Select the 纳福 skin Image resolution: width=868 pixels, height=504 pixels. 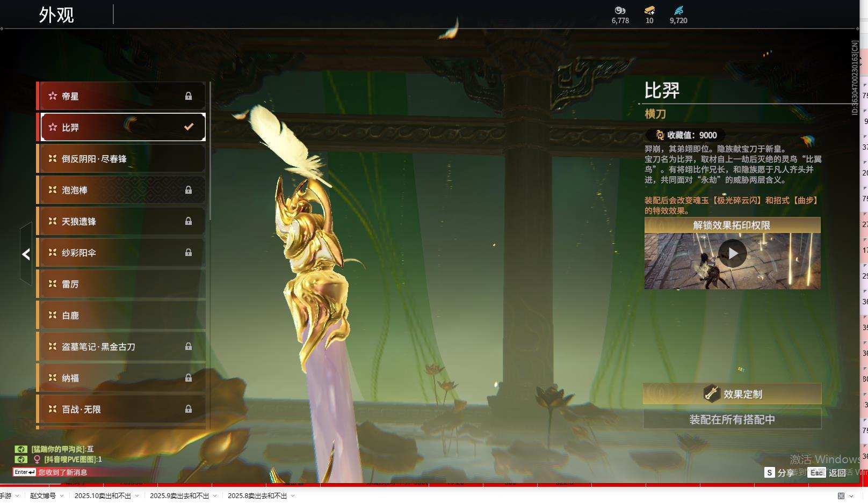pyautogui.click(x=121, y=378)
